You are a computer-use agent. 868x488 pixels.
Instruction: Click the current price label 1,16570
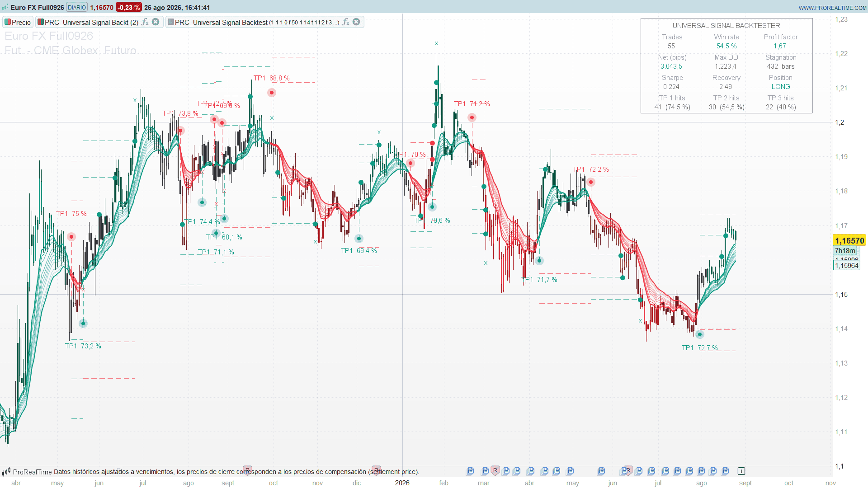coord(849,240)
